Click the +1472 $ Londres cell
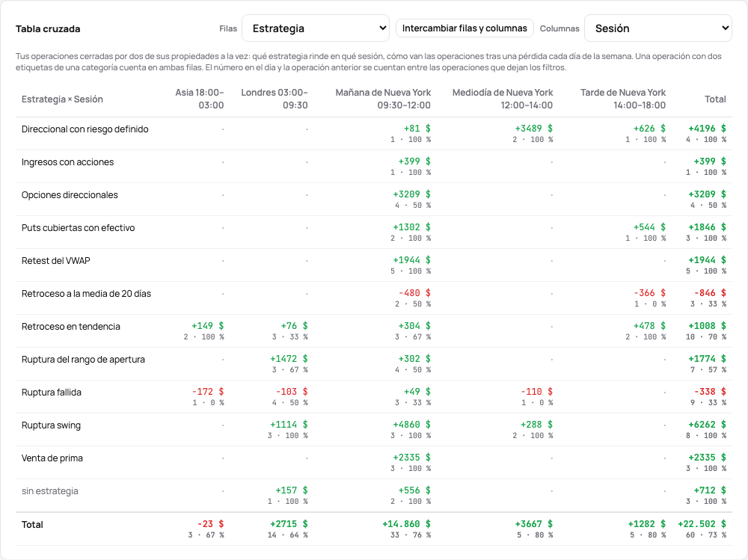 [x=289, y=359]
